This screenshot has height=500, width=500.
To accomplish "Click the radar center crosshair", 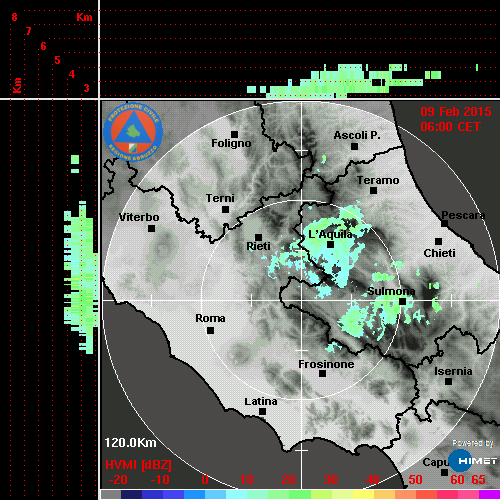I will (x=302, y=300).
